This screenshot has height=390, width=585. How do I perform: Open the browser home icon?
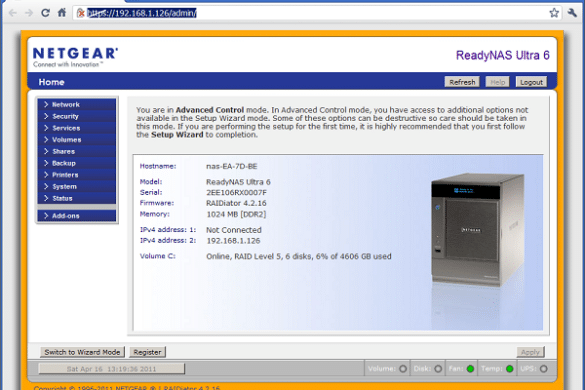coord(62,13)
